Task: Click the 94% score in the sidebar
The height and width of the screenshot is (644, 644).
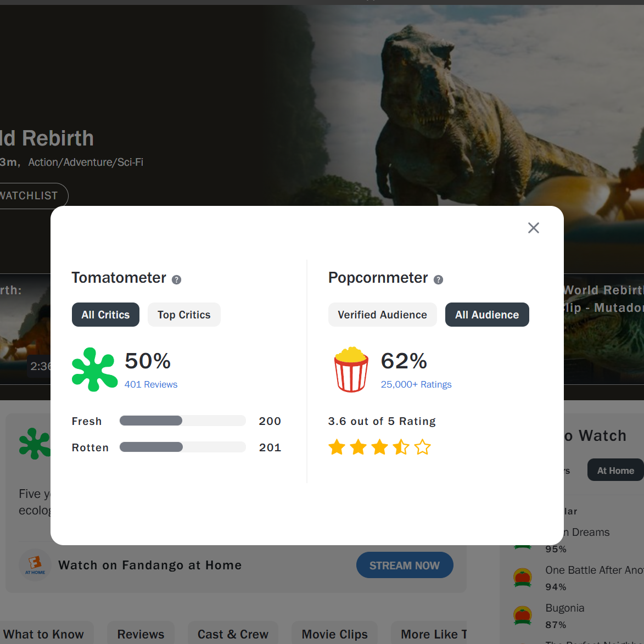Action: 556,587
